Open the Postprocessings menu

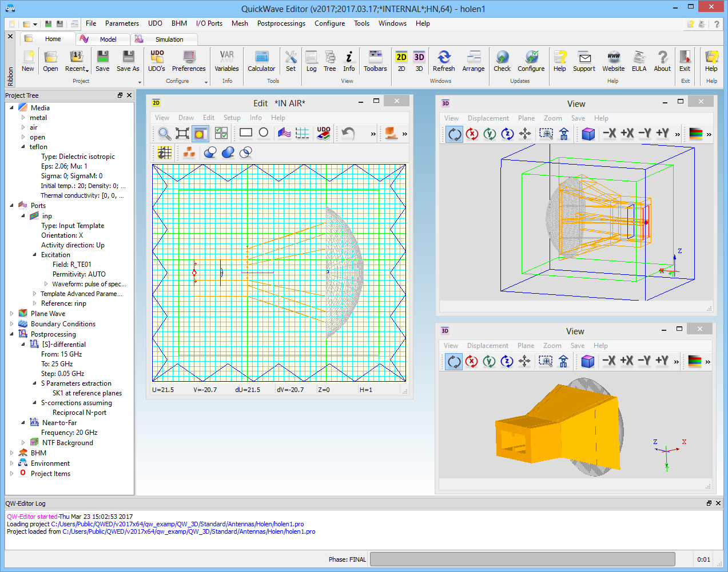[281, 23]
